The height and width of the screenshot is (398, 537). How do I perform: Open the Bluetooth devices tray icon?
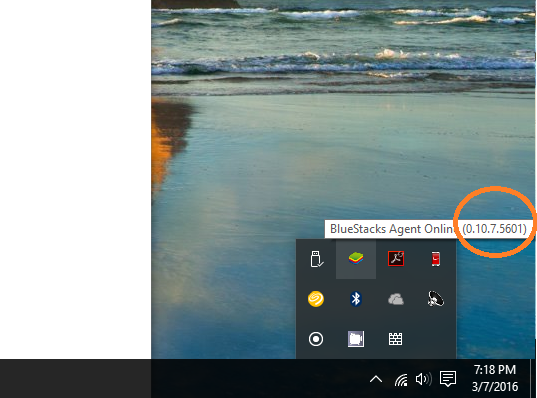coord(356,299)
